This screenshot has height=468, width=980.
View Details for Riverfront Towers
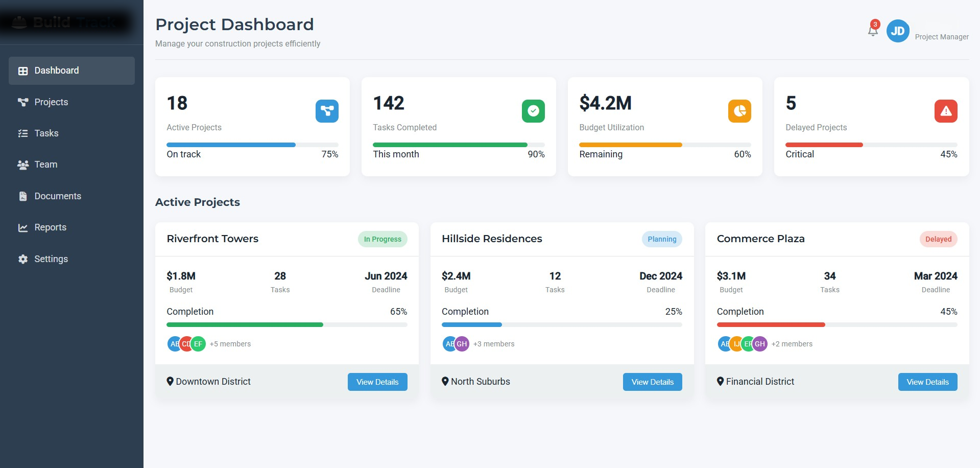coord(377,382)
